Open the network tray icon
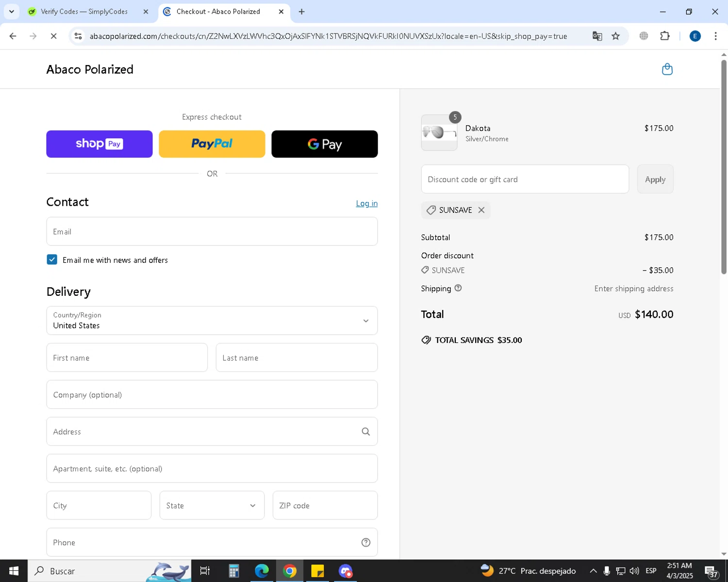 (620, 571)
